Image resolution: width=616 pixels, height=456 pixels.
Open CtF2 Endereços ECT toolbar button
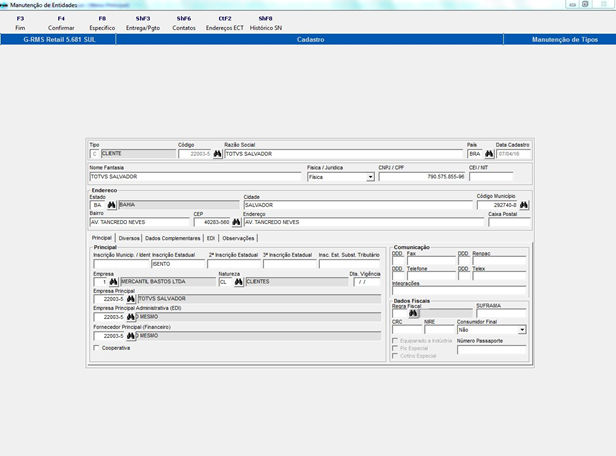point(225,23)
